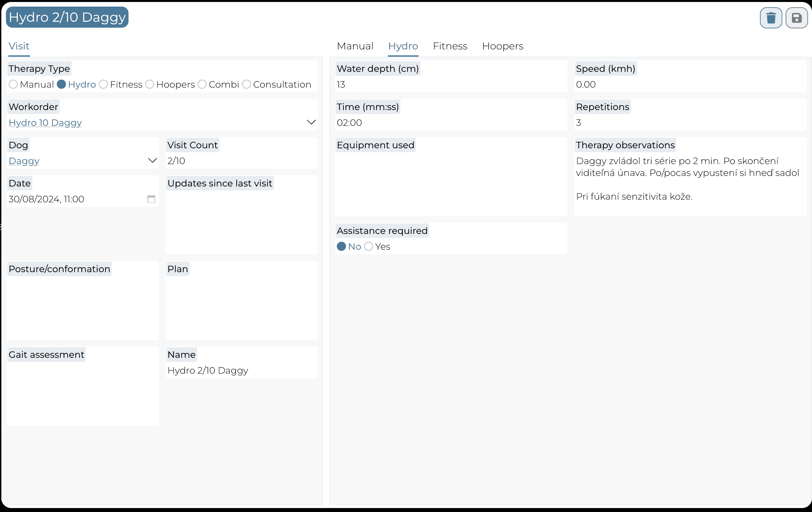Set Assistance required to No
Image resolution: width=812 pixels, height=512 pixels.
coord(341,246)
